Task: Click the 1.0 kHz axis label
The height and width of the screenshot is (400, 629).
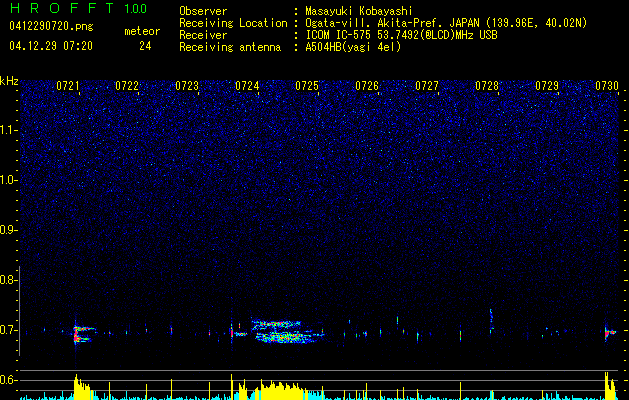Action: tap(8, 180)
